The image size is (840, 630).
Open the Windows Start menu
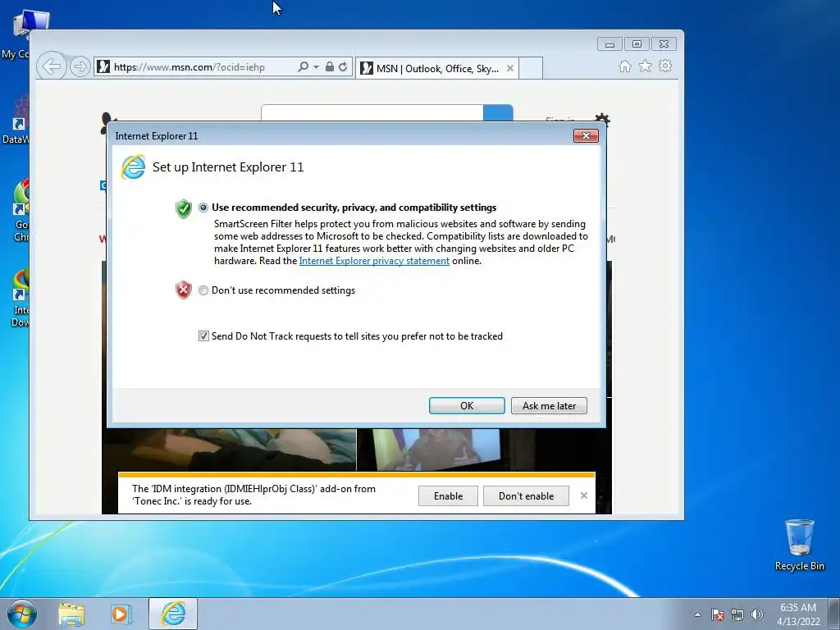pos(22,614)
